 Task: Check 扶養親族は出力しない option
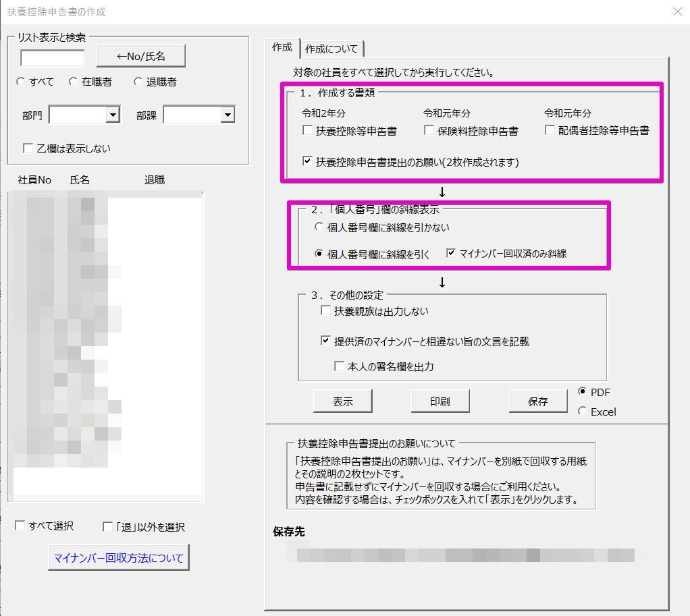tap(325, 311)
